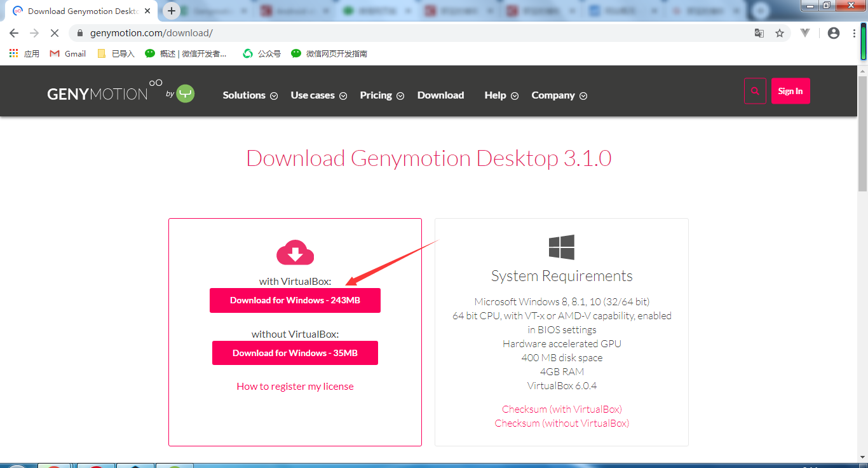The image size is (868, 468).
Task: Click the '4GB RAM' text
Action: click(x=562, y=371)
